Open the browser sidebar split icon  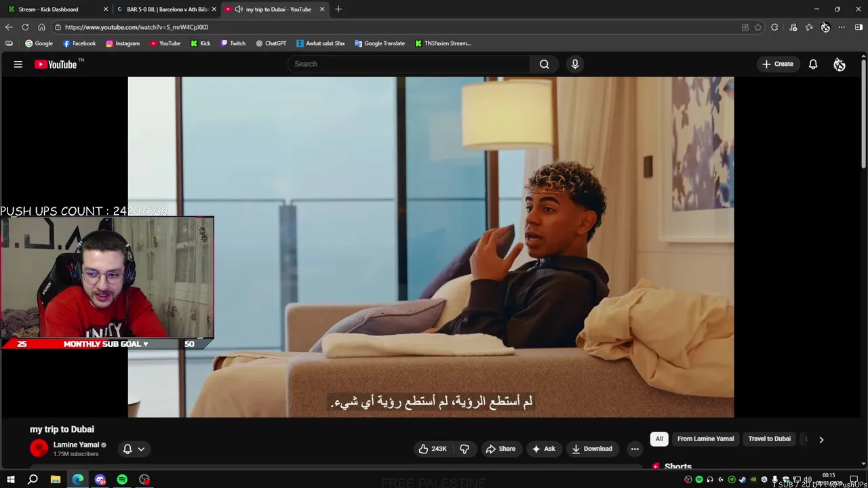[859, 27]
